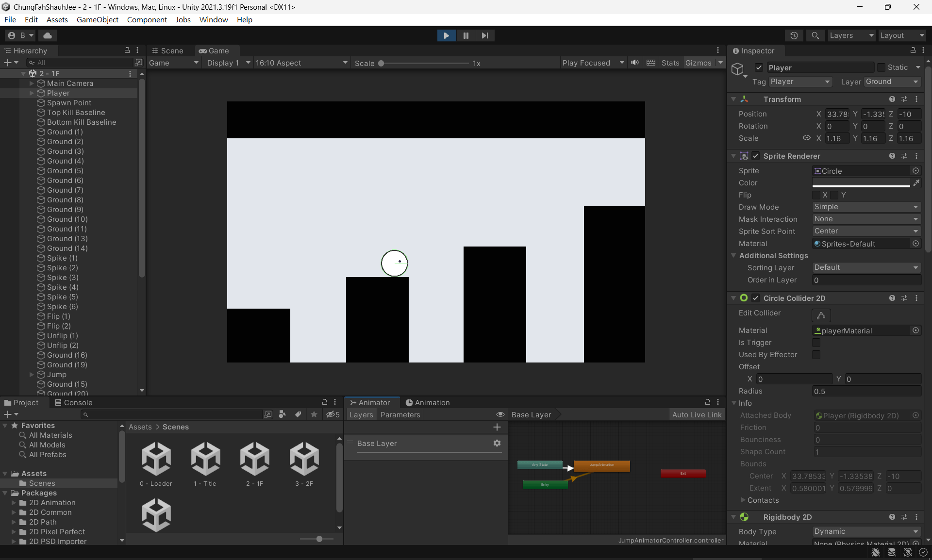
Task: Mute game audio with speaker icon
Action: pyautogui.click(x=634, y=63)
